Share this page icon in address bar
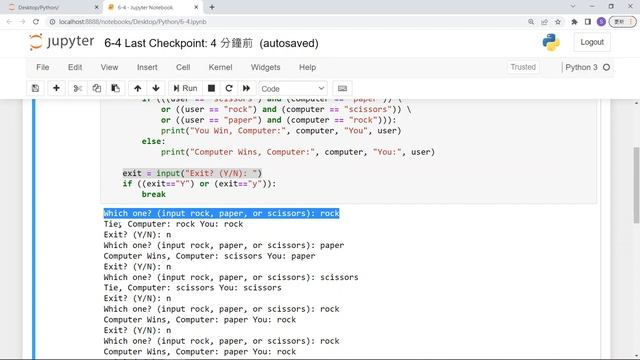The width and height of the screenshot is (640, 360). click(x=544, y=22)
